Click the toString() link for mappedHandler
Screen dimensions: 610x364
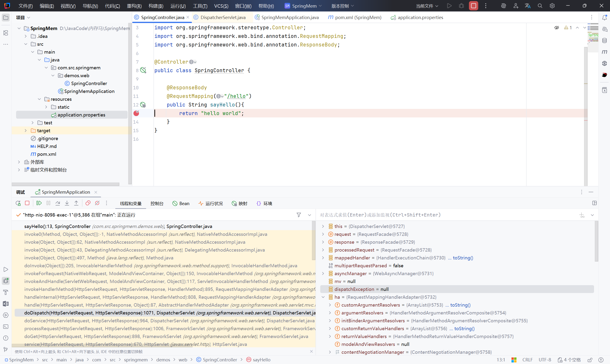(463, 258)
